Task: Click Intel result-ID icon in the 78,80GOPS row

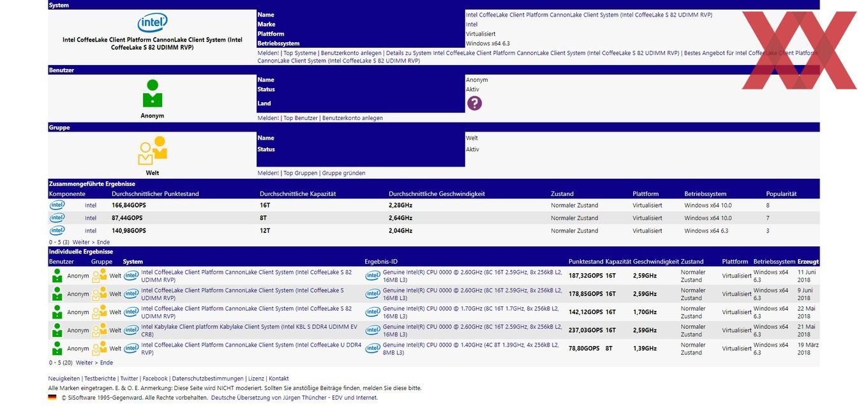Action: tap(373, 349)
